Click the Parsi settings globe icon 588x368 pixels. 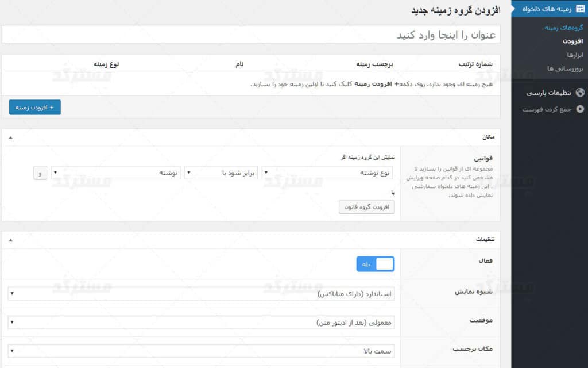pyautogui.click(x=580, y=93)
